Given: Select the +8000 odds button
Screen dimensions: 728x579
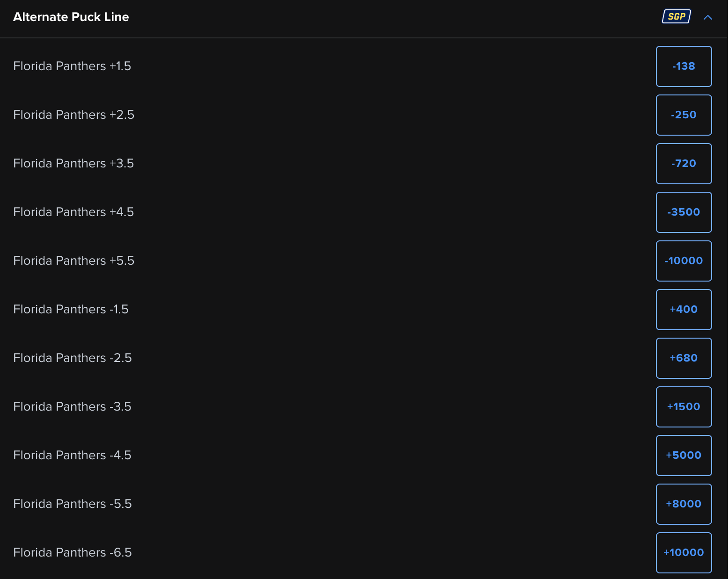Looking at the screenshot, I should point(684,504).
